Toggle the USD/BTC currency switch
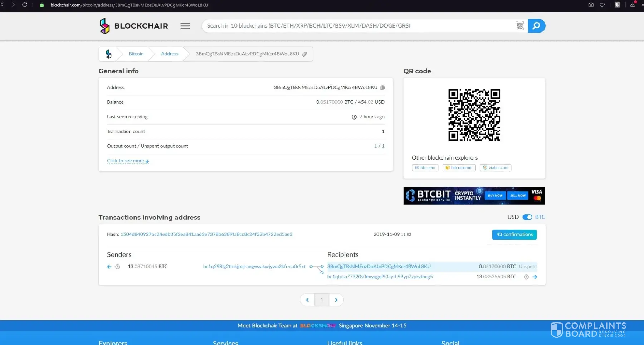Viewport: 644px width, 345px height. coord(527,217)
